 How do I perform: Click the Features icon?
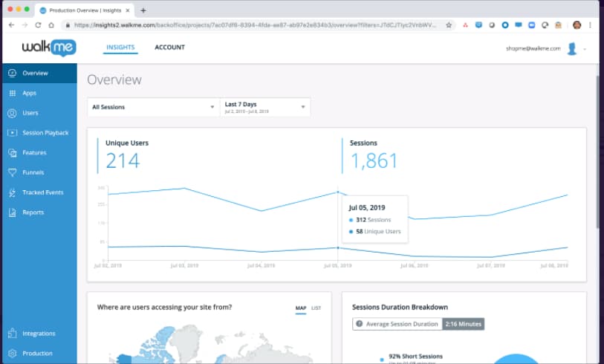[x=13, y=152]
